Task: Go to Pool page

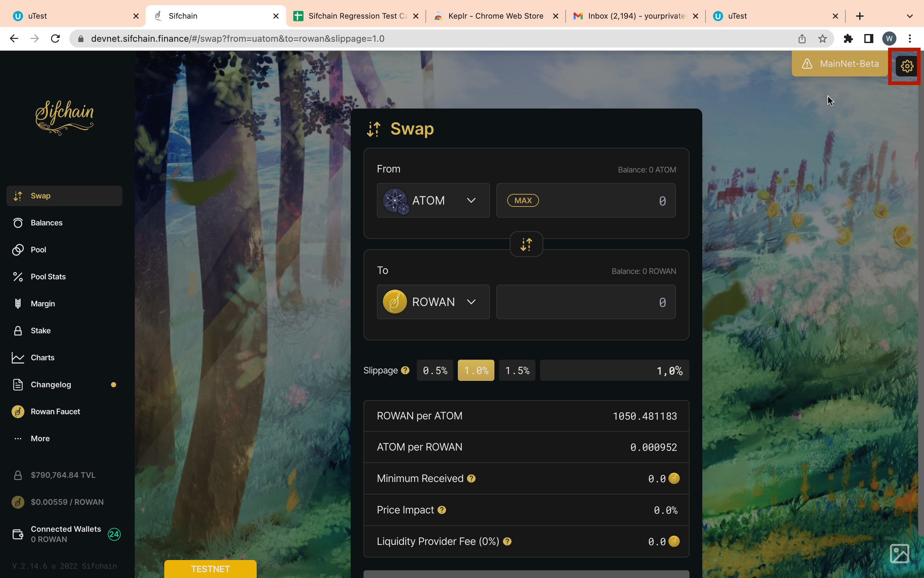Action: coord(64,250)
